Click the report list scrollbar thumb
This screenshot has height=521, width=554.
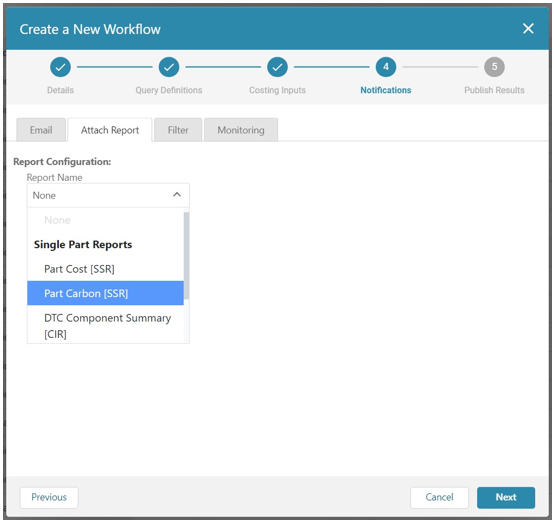coord(186,255)
